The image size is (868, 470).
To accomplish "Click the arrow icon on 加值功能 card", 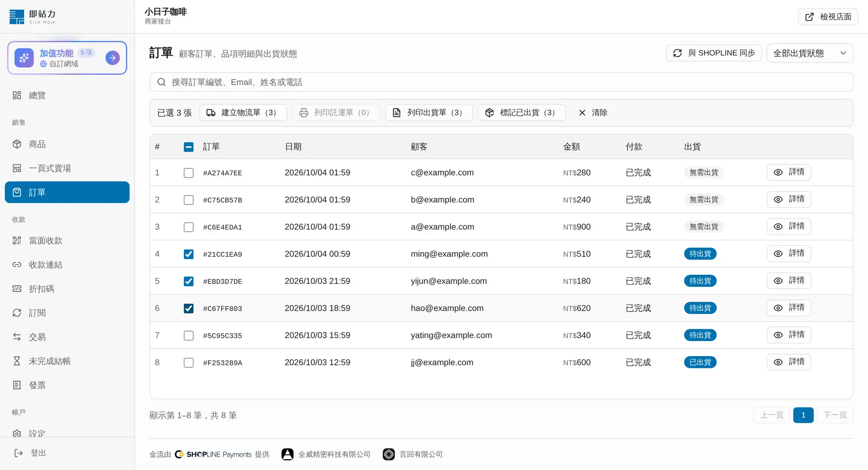I will pos(113,58).
